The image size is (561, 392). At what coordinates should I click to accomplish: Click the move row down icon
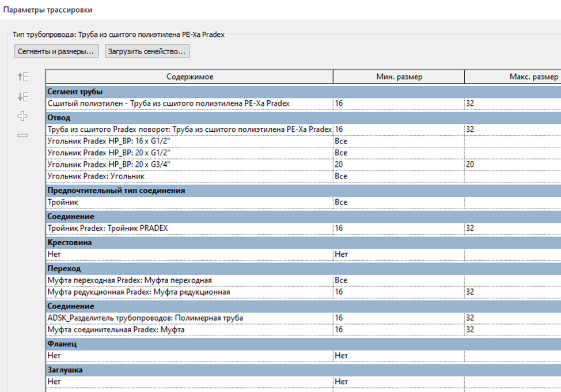tap(23, 97)
